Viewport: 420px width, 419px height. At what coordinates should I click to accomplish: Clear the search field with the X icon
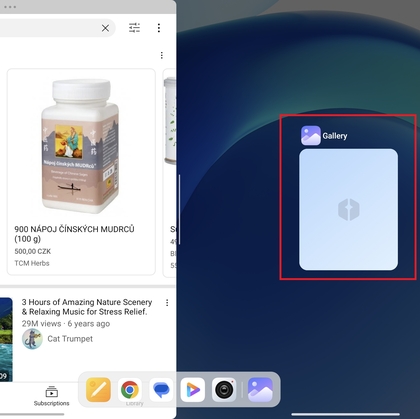click(x=105, y=28)
